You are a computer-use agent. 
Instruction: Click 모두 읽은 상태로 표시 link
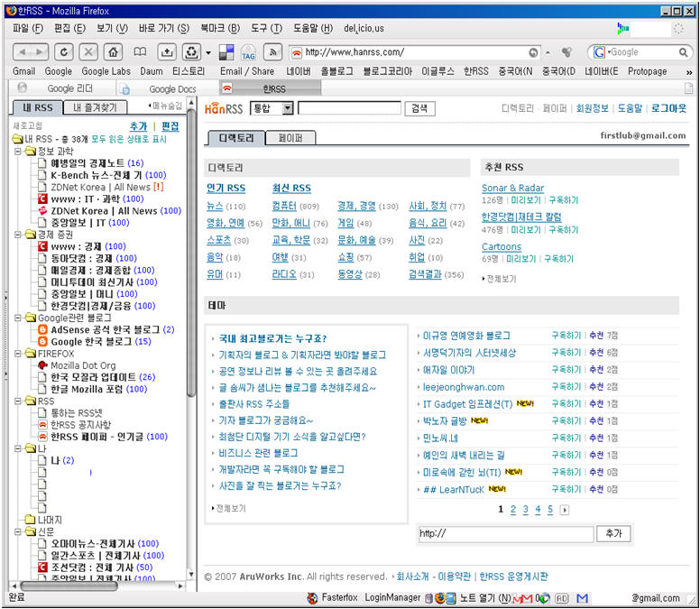click(x=129, y=139)
